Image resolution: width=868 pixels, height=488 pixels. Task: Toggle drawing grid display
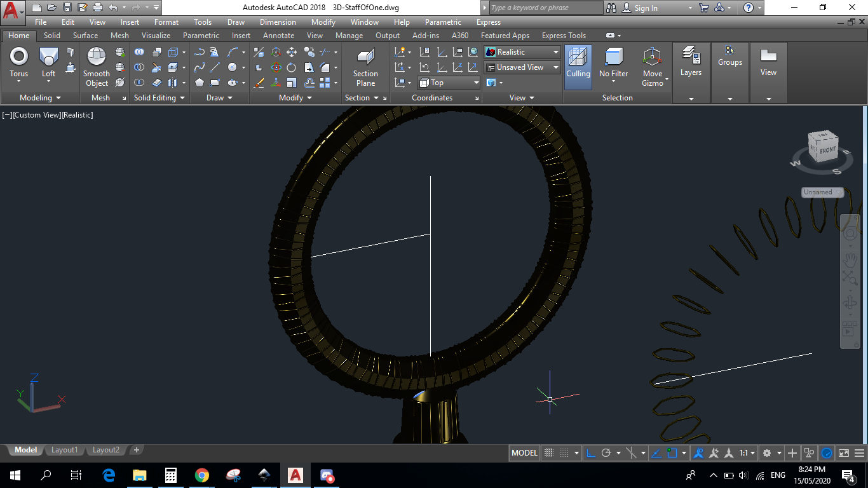[x=550, y=453]
